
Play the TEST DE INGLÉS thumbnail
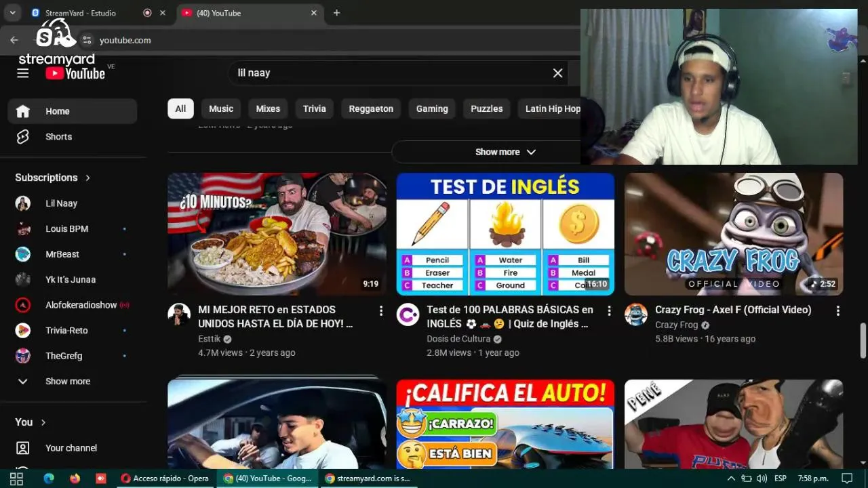click(x=505, y=234)
